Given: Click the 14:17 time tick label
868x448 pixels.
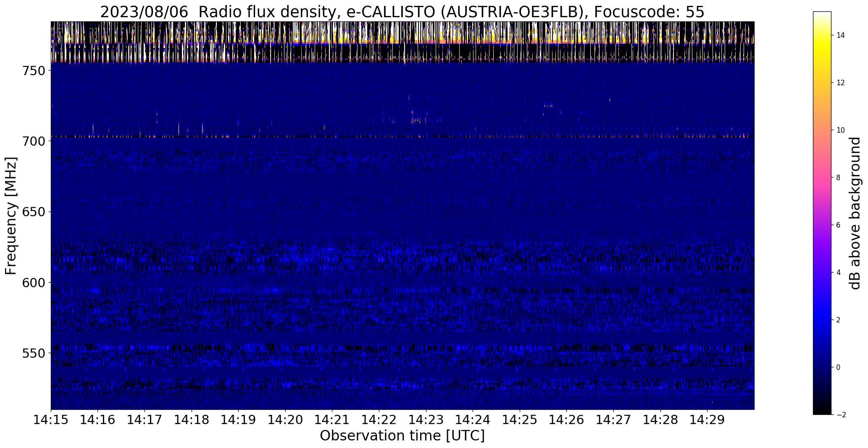Looking at the screenshot, I should (x=145, y=420).
